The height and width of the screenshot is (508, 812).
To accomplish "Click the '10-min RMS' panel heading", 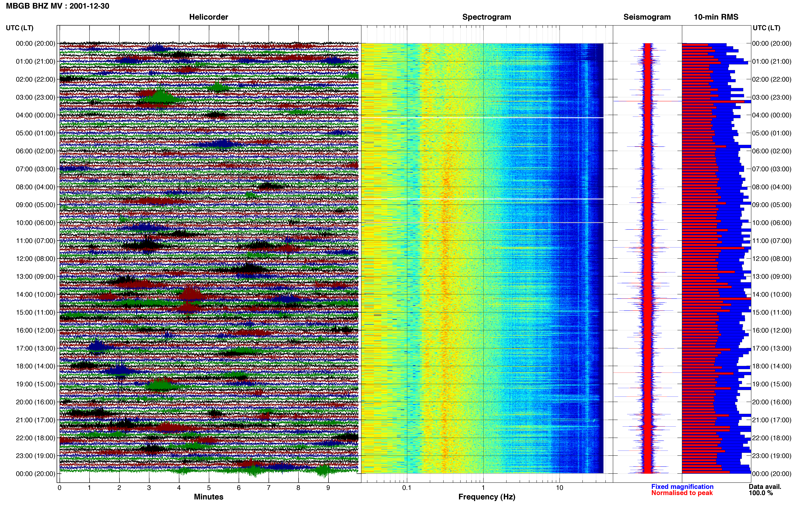I will [716, 17].
